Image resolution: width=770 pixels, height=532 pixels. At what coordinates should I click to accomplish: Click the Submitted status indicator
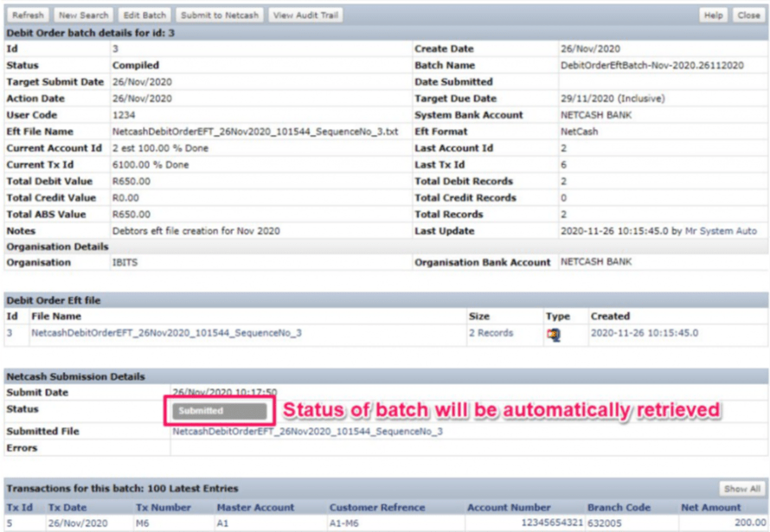(218, 411)
